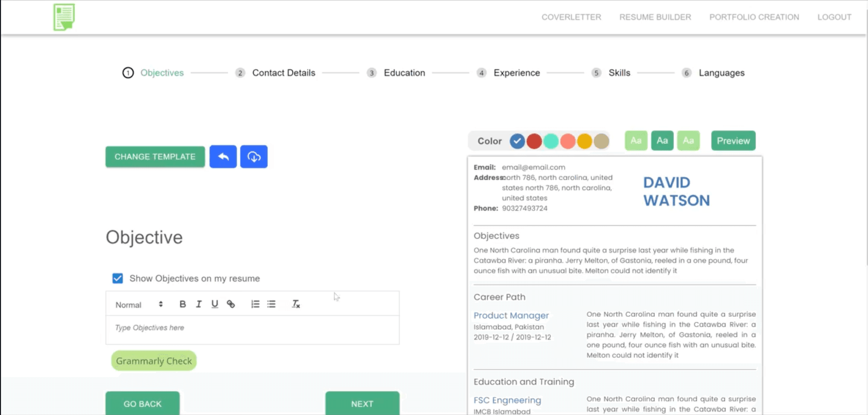Click the phone number 90327493724

pyautogui.click(x=525, y=209)
